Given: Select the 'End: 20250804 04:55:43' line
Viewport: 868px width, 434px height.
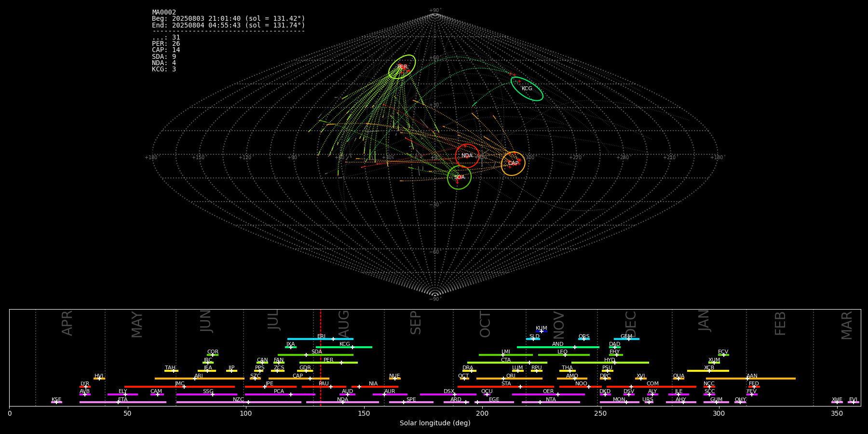Looking at the screenshot, I should click(229, 25).
